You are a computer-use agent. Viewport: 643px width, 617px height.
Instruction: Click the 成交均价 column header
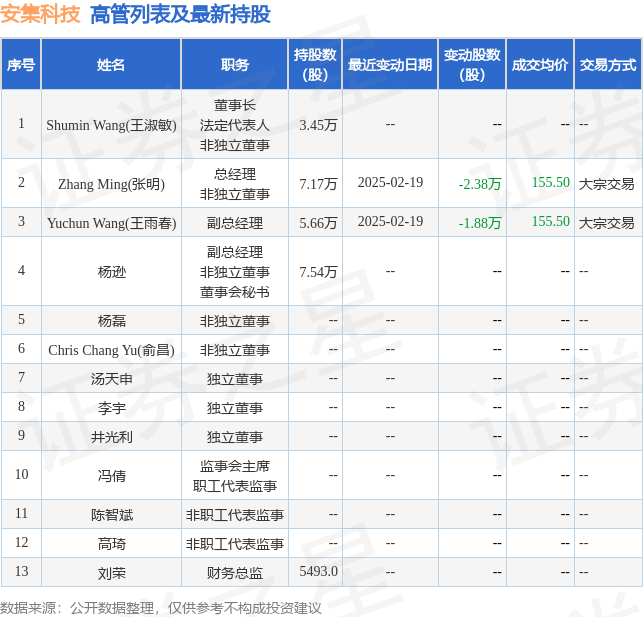click(540, 64)
